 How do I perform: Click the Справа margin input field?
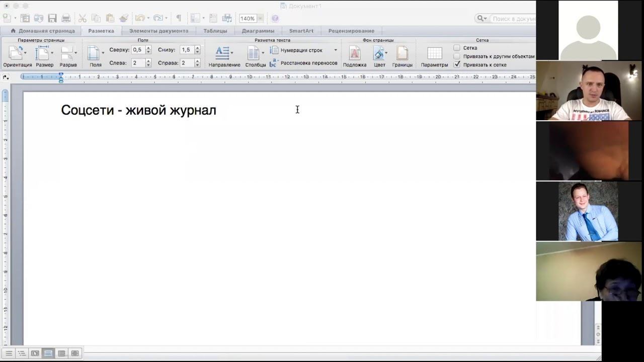click(x=187, y=63)
